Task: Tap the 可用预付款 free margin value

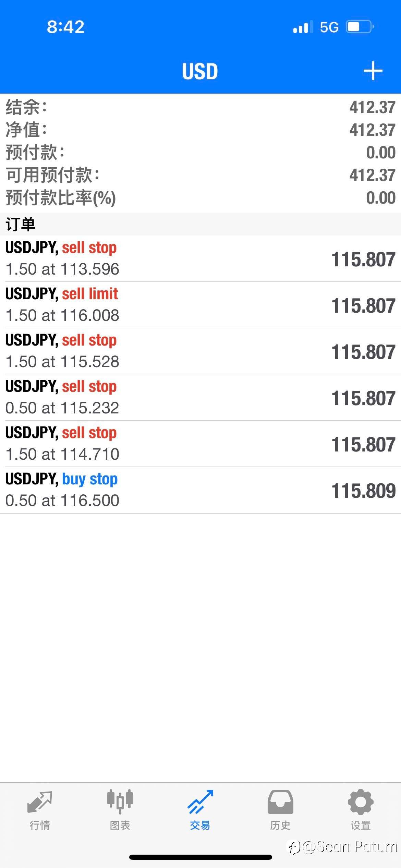Action: pos(372,175)
